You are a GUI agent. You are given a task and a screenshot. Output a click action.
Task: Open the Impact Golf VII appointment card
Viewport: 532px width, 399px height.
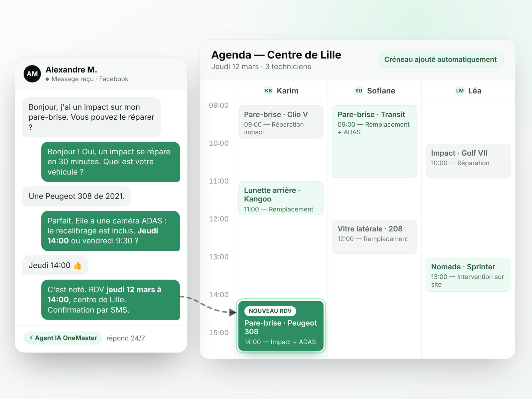pos(468,161)
